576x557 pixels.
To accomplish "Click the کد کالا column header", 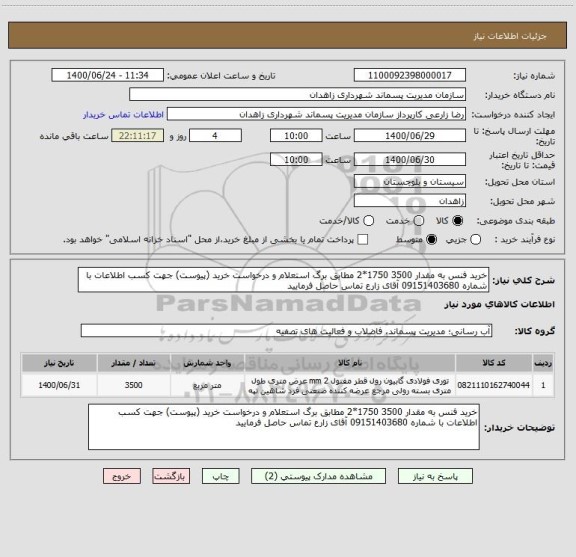I will [494, 363].
